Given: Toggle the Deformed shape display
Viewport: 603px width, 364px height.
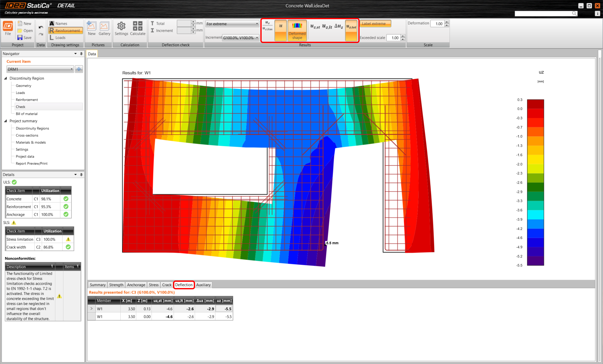Looking at the screenshot, I should coord(297,30).
